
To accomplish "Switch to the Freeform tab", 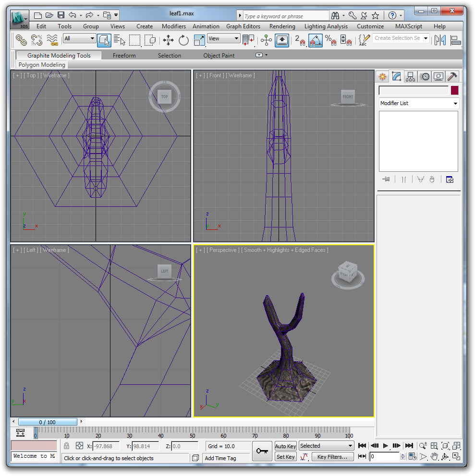I will click(124, 56).
